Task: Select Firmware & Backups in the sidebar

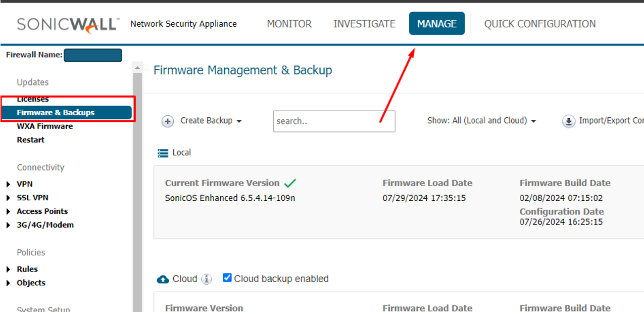Action: pyautogui.click(x=66, y=113)
